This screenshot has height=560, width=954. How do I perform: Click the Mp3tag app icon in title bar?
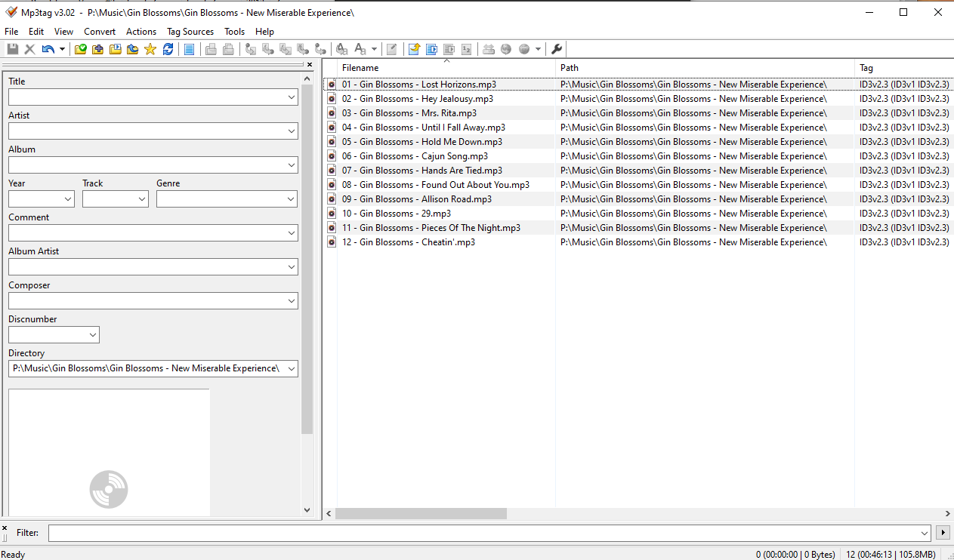(x=11, y=12)
